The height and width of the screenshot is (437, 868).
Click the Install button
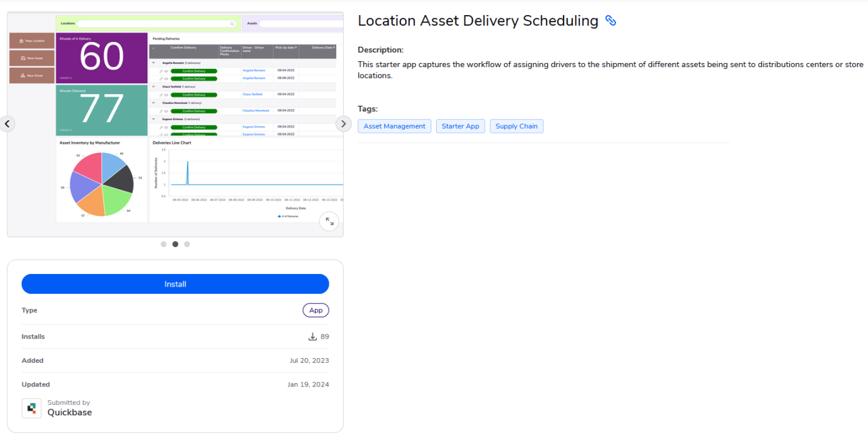click(x=175, y=284)
